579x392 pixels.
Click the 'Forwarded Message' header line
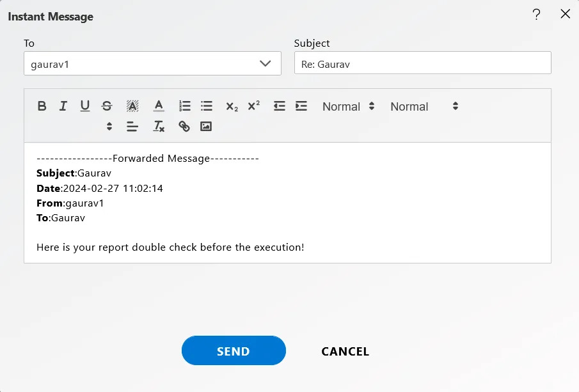coord(148,159)
